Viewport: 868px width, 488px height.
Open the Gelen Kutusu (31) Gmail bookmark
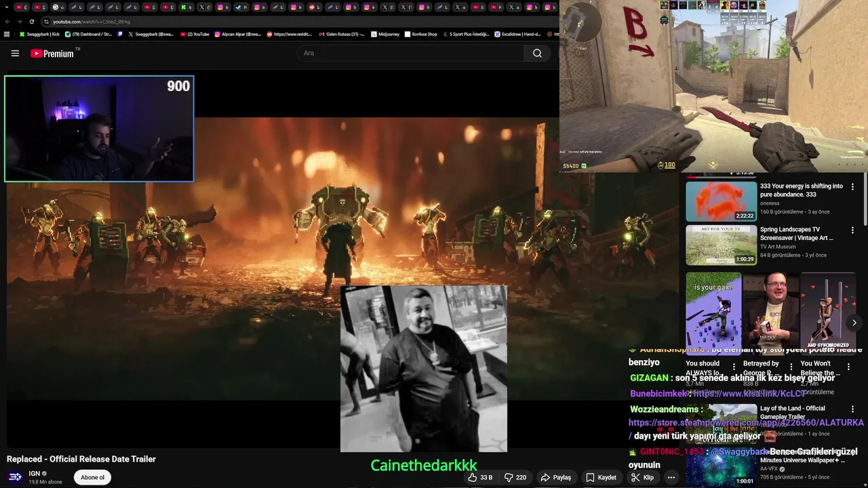tap(342, 34)
